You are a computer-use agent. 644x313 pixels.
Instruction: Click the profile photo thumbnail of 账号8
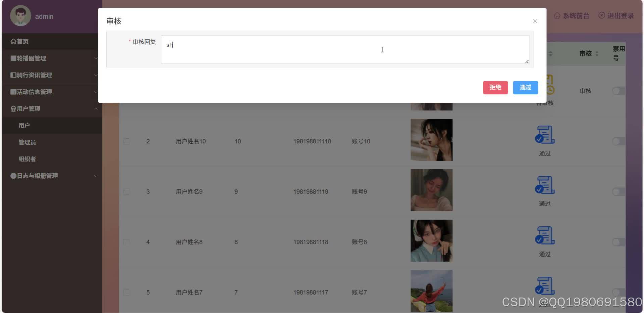pyautogui.click(x=431, y=240)
